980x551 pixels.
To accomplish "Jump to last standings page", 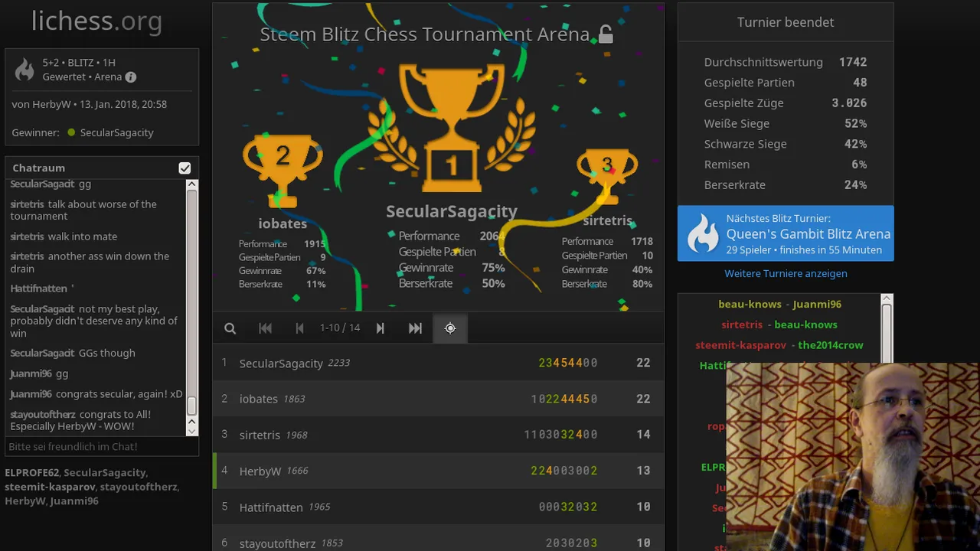I will [415, 328].
